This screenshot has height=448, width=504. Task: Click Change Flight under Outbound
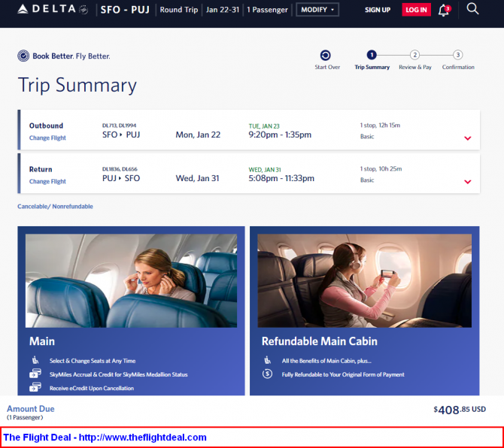pos(47,138)
